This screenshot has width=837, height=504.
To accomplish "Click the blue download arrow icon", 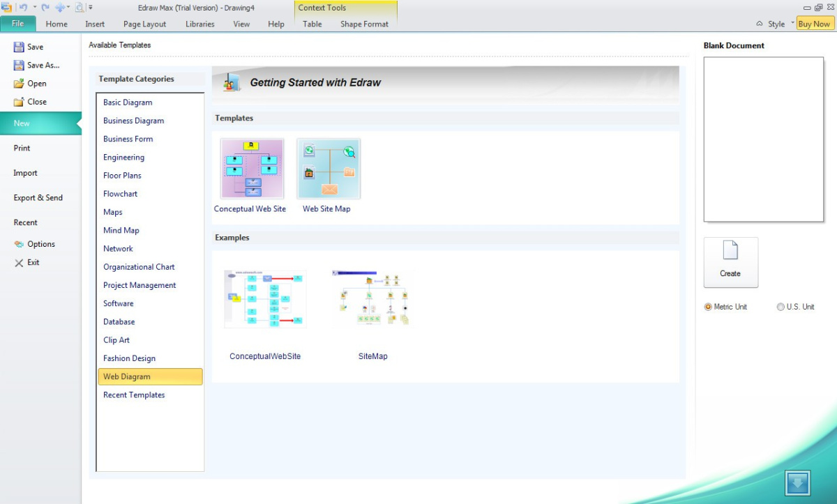I will click(x=797, y=482).
